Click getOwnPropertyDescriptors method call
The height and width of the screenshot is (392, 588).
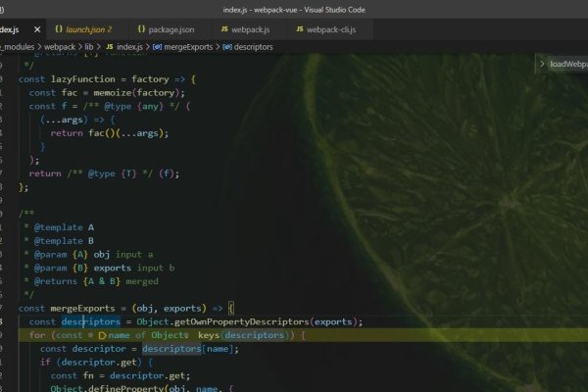click(x=241, y=321)
